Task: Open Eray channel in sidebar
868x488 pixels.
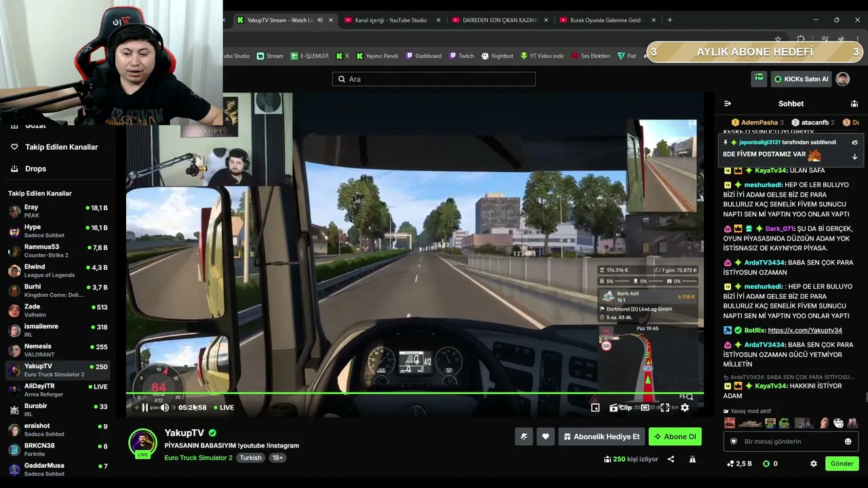Action: pyautogui.click(x=58, y=211)
